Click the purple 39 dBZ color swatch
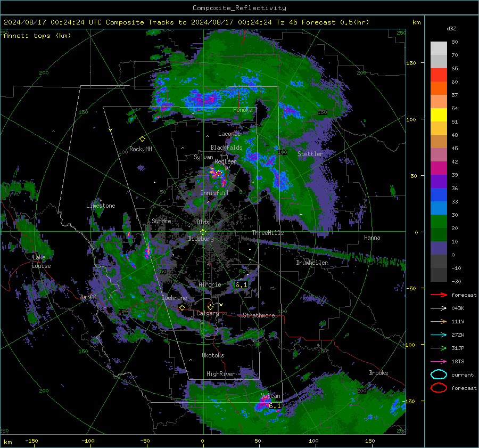The height and width of the screenshot is (448, 479). (x=439, y=181)
